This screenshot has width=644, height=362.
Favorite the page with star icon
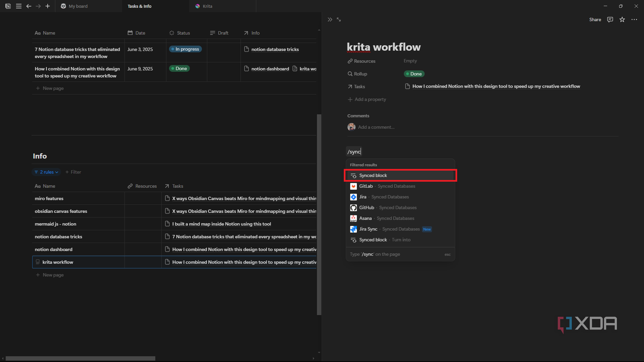click(x=622, y=20)
